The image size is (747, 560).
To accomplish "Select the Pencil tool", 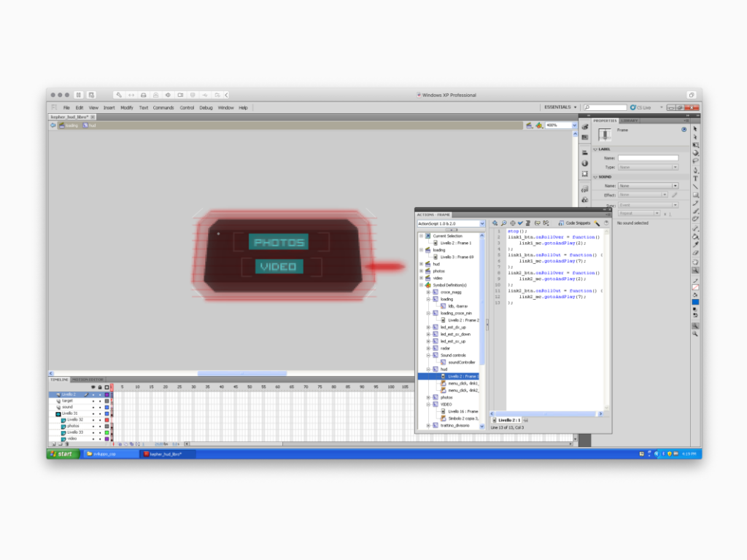I will 695,203.
